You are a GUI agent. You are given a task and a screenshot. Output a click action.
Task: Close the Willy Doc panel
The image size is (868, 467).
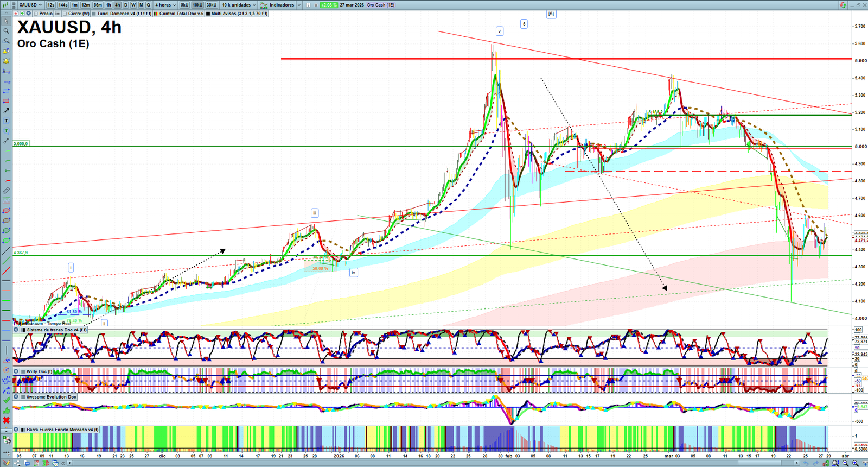point(16,371)
